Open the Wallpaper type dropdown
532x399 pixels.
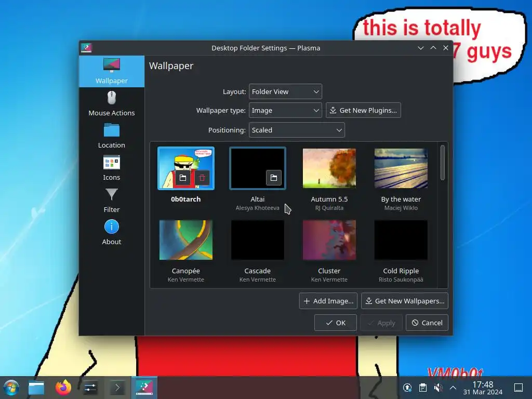pos(285,110)
